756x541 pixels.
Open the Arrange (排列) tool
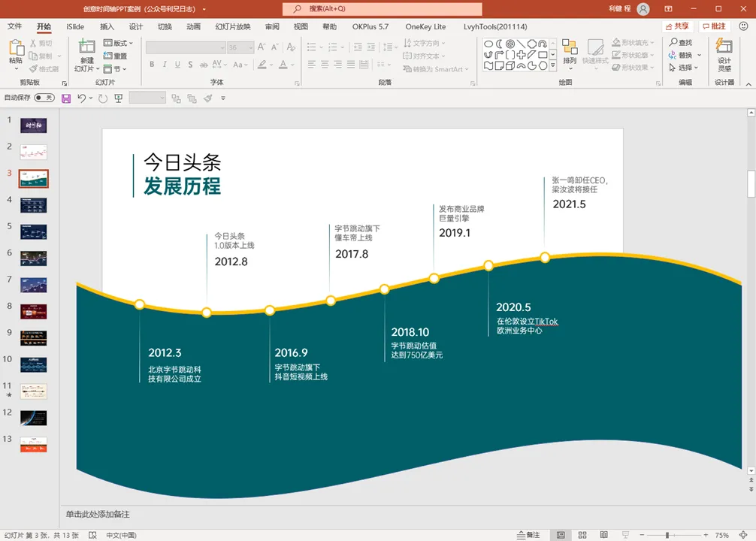coord(570,53)
